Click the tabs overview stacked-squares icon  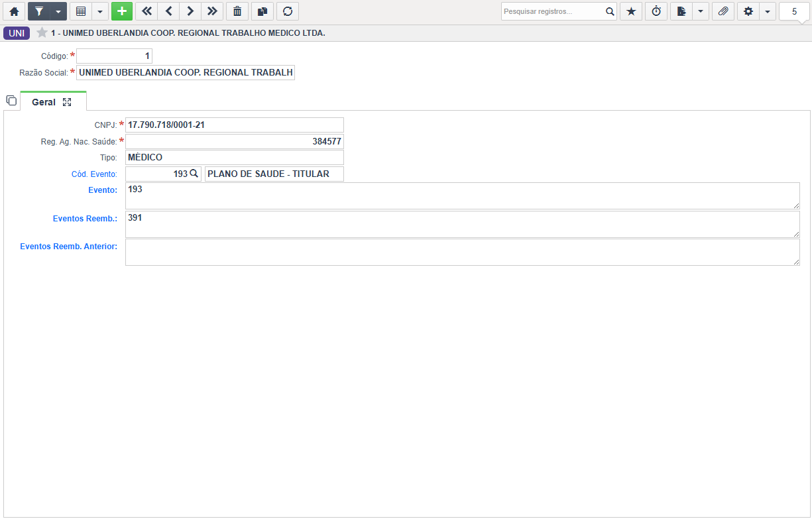pyautogui.click(x=11, y=101)
